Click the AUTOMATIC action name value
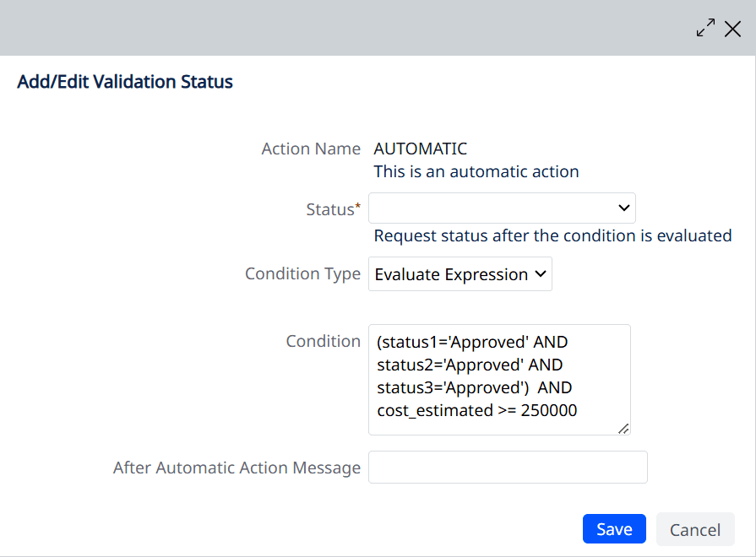 tap(421, 149)
